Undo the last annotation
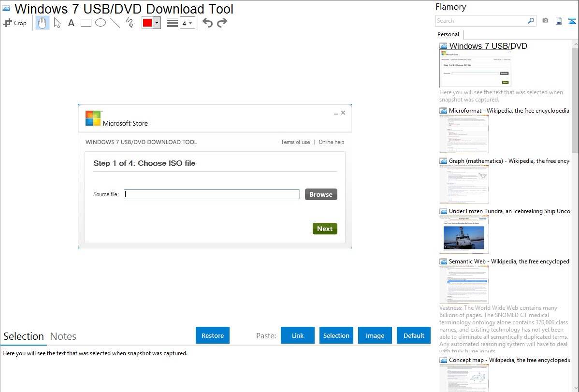Image resolution: width=579 pixels, height=392 pixels. 207,23
